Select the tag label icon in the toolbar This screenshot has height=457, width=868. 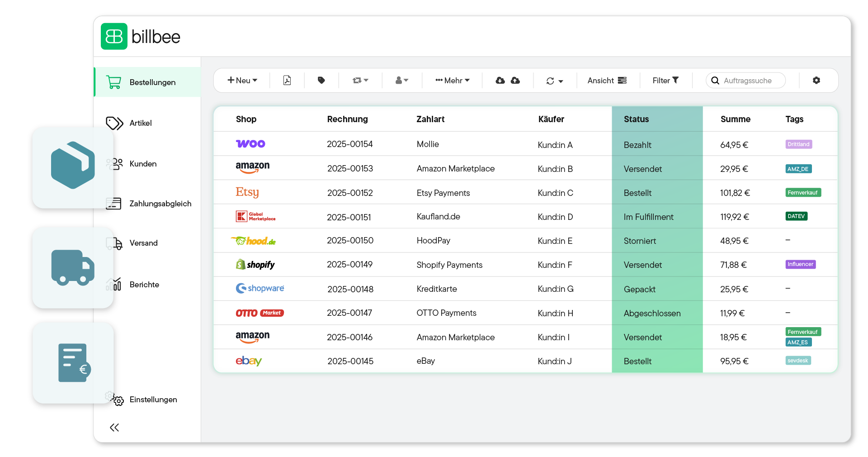tap(321, 80)
